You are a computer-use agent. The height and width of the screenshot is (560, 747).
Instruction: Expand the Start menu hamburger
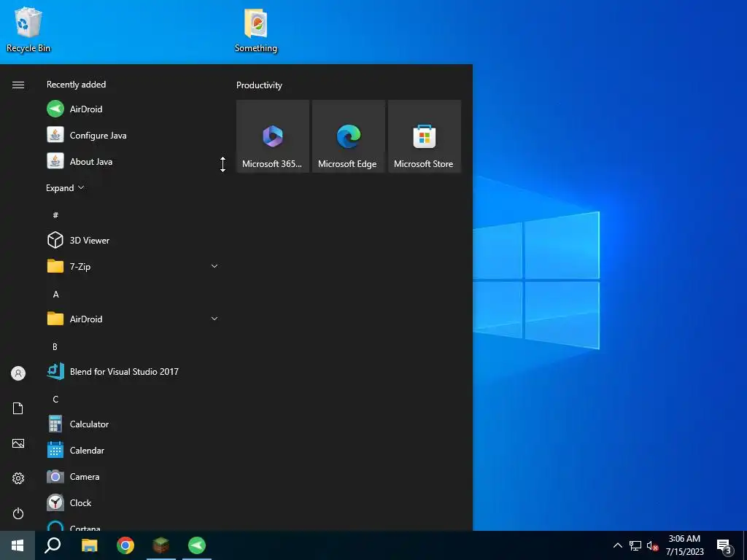pos(18,85)
